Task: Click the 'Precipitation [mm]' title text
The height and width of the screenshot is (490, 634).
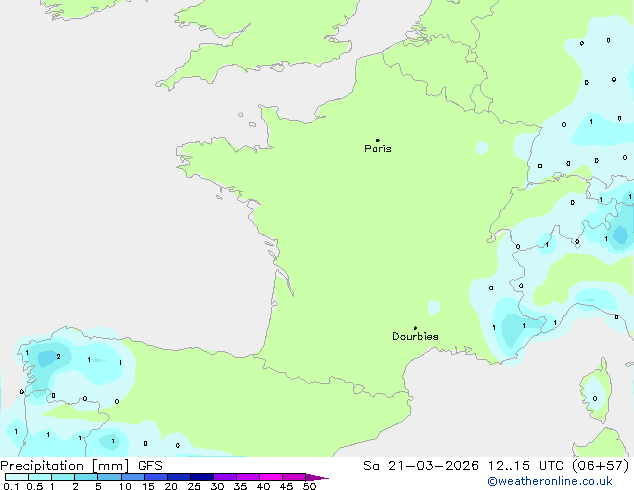Action: [65, 466]
